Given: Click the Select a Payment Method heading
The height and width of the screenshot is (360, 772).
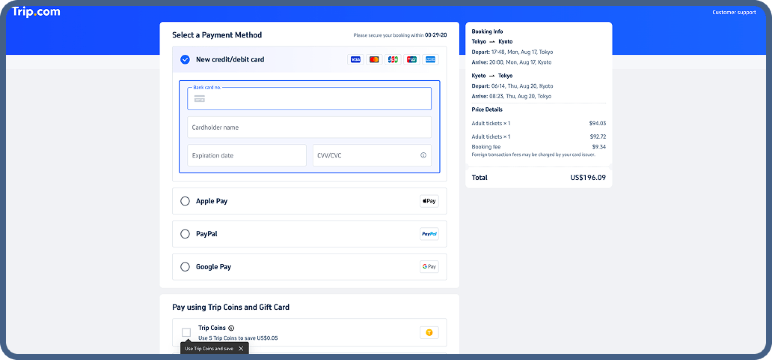Looking at the screenshot, I should (x=217, y=35).
